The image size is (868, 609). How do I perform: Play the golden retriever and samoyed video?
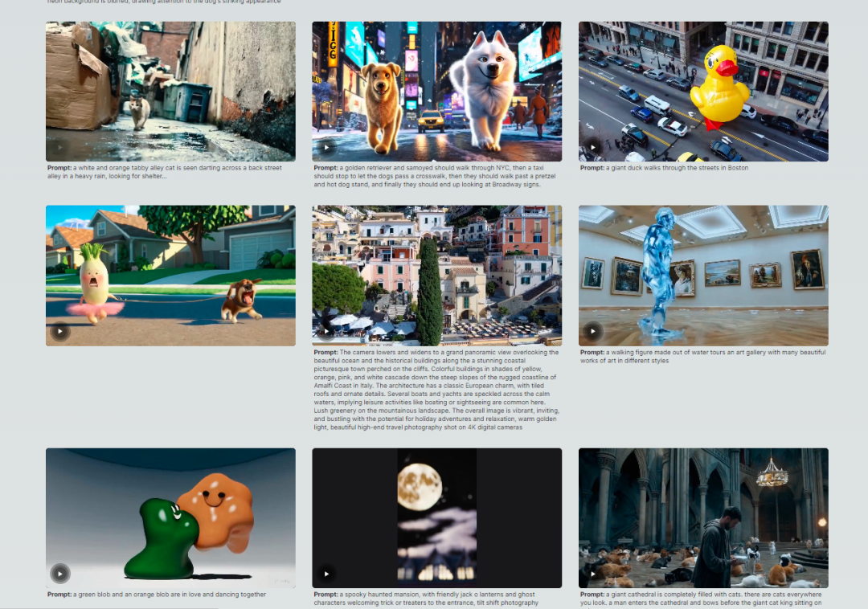point(326,148)
